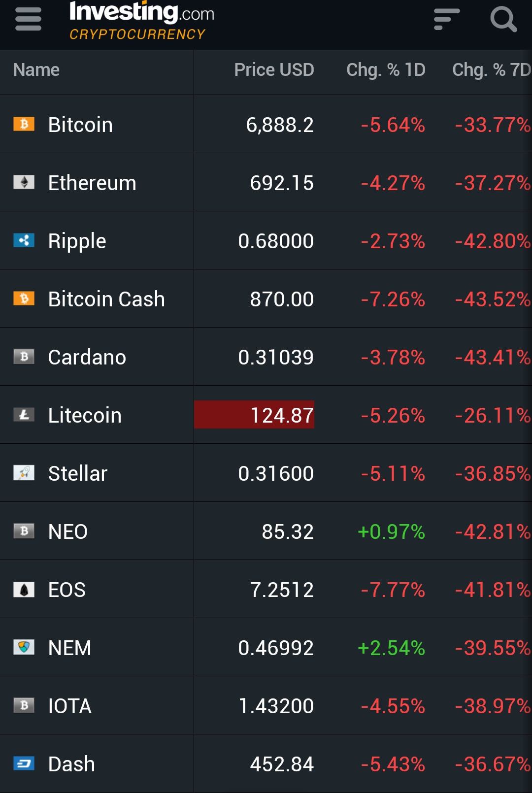This screenshot has width=532, height=793.
Task: Tap the EOS coin icon
Action: click(24, 589)
